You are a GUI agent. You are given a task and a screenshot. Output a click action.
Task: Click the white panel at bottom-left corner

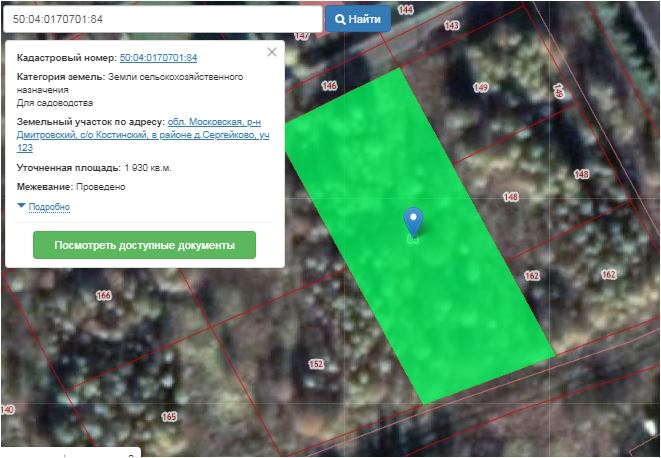[x=70, y=452]
